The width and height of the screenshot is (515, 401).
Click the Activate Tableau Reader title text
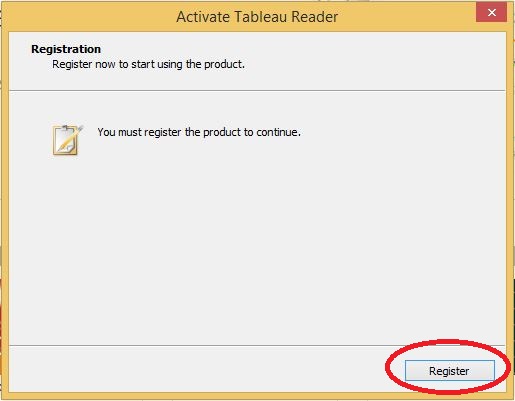pyautogui.click(x=257, y=17)
